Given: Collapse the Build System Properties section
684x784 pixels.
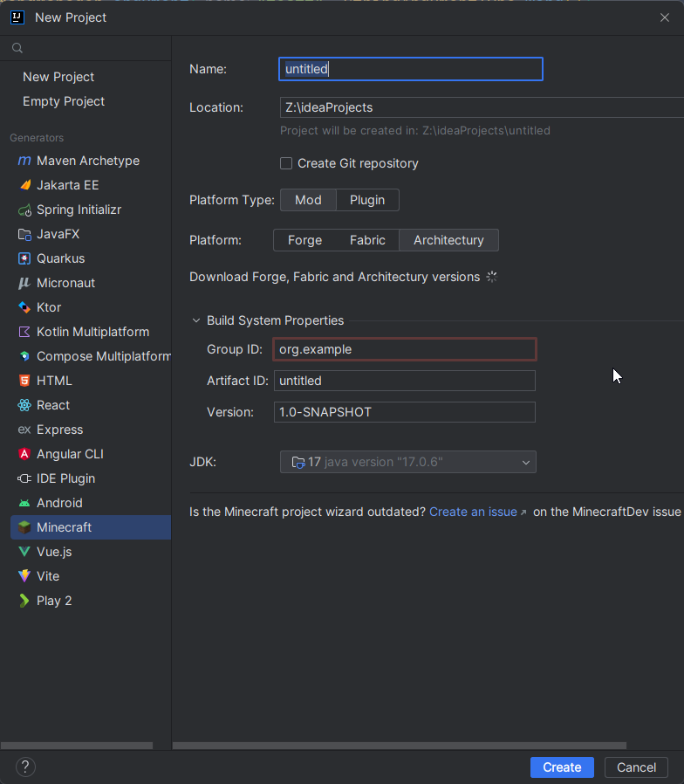Looking at the screenshot, I should tap(196, 320).
